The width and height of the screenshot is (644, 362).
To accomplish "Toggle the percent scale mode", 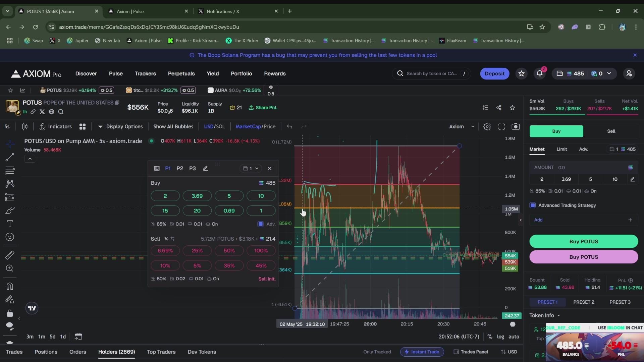I will tap(490, 337).
